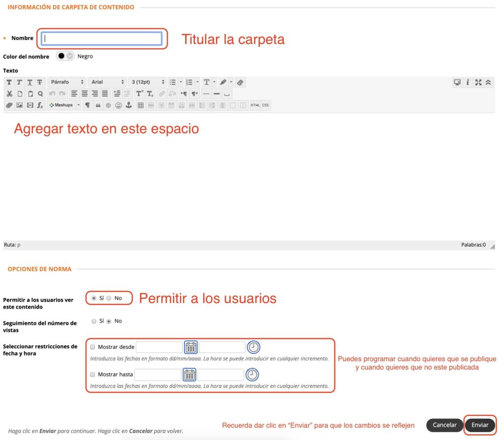The width and height of the screenshot is (504, 440).
Task: Select No for Permitir a los usuarios ver
Action: click(109, 298)
